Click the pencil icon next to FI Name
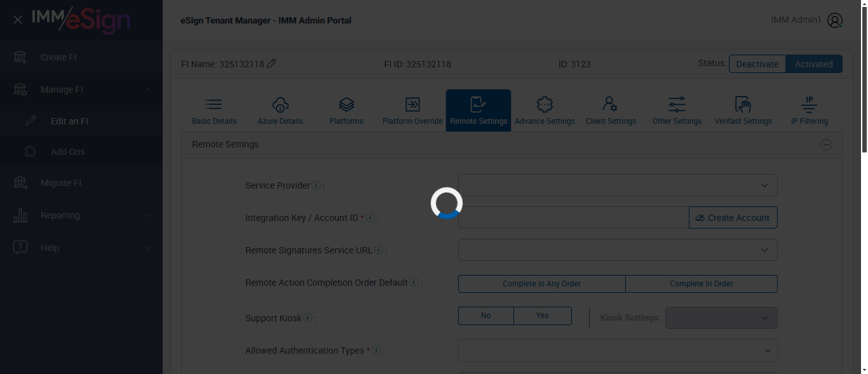The width and height of the screenshot is (868, 374). [271, 63]
